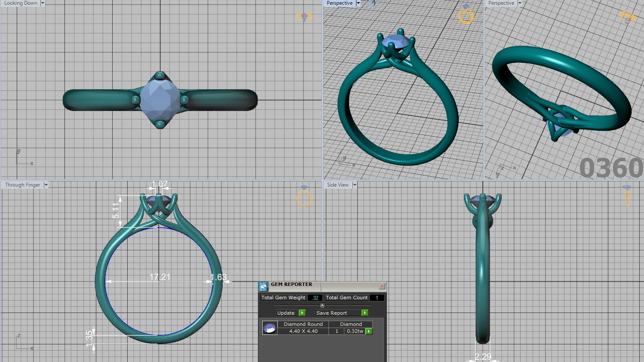
Task: Click the 17.21 inner diameter dimension
Action: (x=160, y=277)
